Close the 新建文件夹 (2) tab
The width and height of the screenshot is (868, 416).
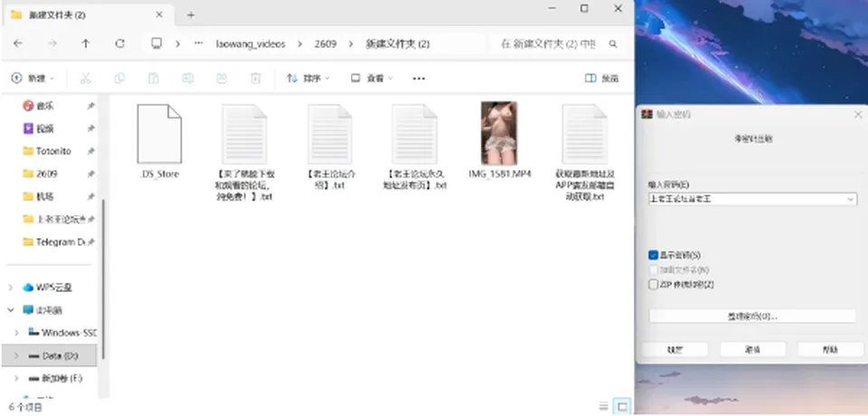[159, 15]
